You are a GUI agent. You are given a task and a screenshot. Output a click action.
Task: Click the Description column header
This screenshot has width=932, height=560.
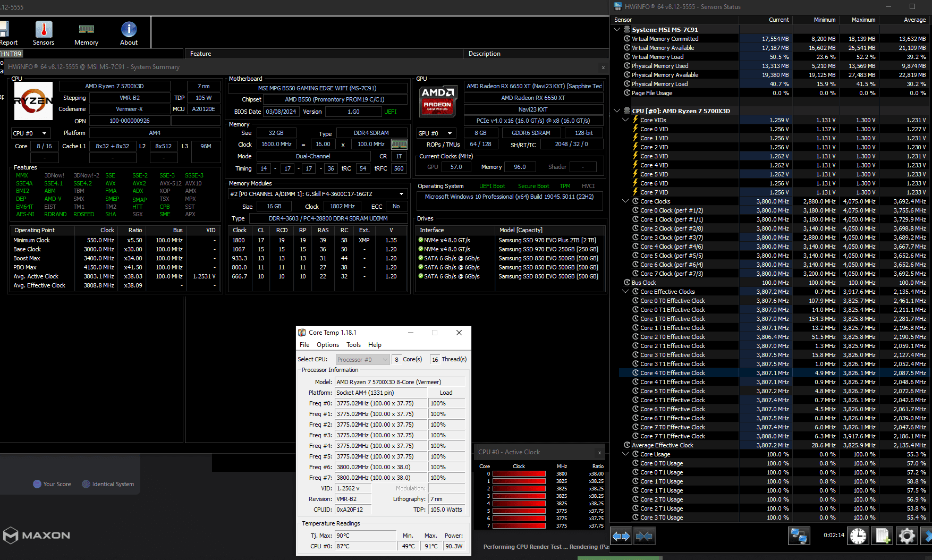536,54
